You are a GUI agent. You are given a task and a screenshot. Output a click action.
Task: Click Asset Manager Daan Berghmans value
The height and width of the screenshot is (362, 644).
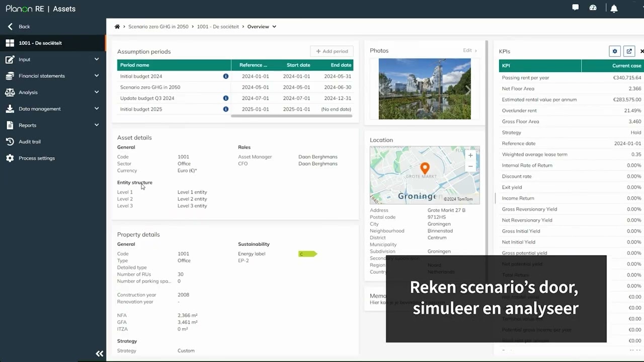pos(318,157)
